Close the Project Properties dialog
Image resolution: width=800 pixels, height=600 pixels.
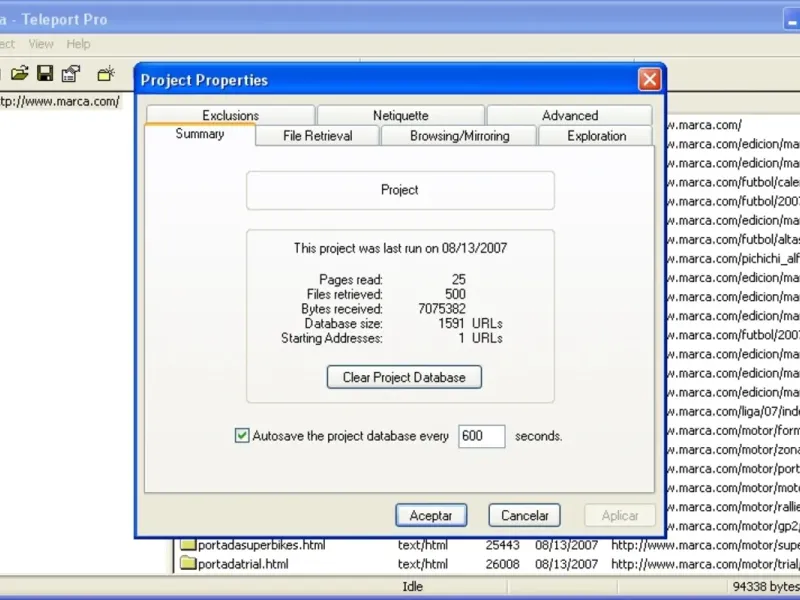click(649, 80)
